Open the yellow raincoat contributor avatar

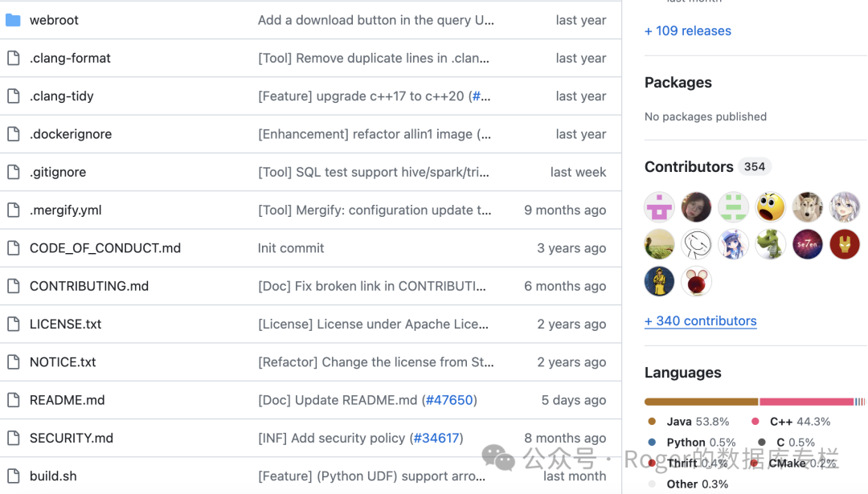[660, 281]
